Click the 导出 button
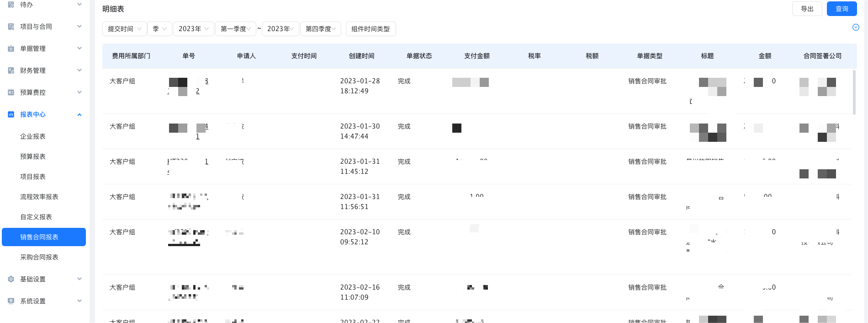The width and height of the screenshot is (868, 323). coord(807,9)
